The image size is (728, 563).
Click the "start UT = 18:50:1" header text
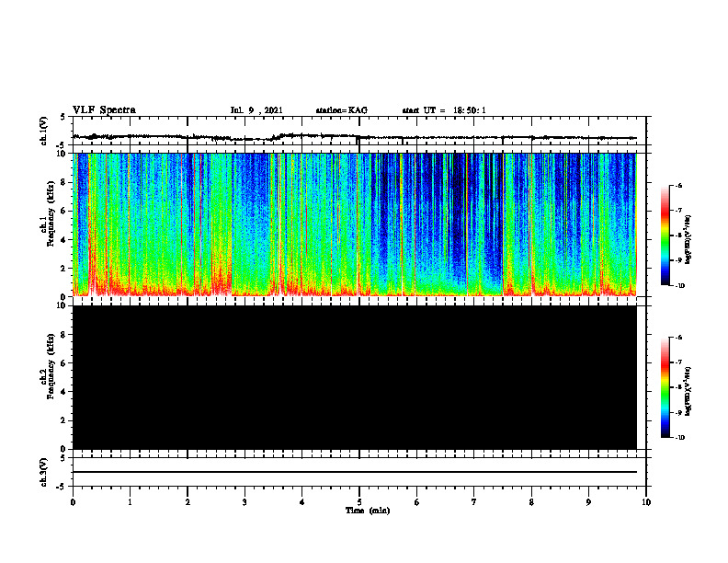[x=444, y=110]
